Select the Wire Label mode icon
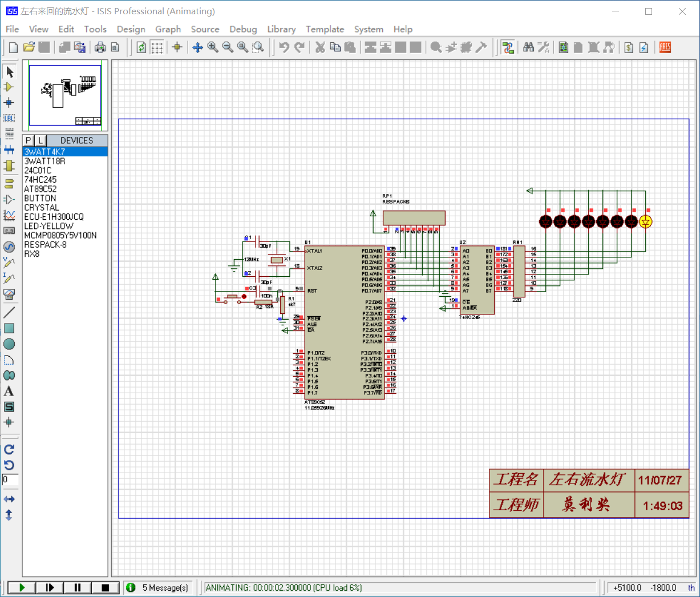Image resolution: width=700 pixels, height=597 pixels. [x=9, y=118]
